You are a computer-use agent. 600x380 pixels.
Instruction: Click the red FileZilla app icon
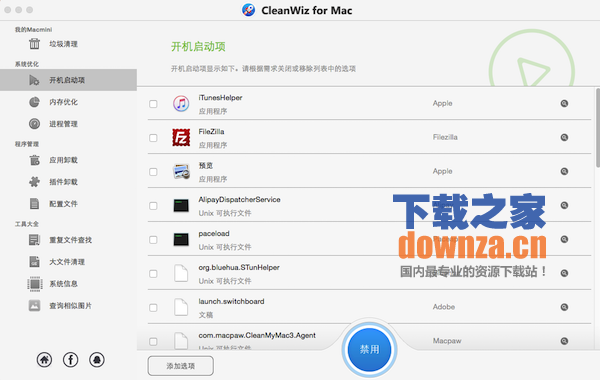coord(181,138)
